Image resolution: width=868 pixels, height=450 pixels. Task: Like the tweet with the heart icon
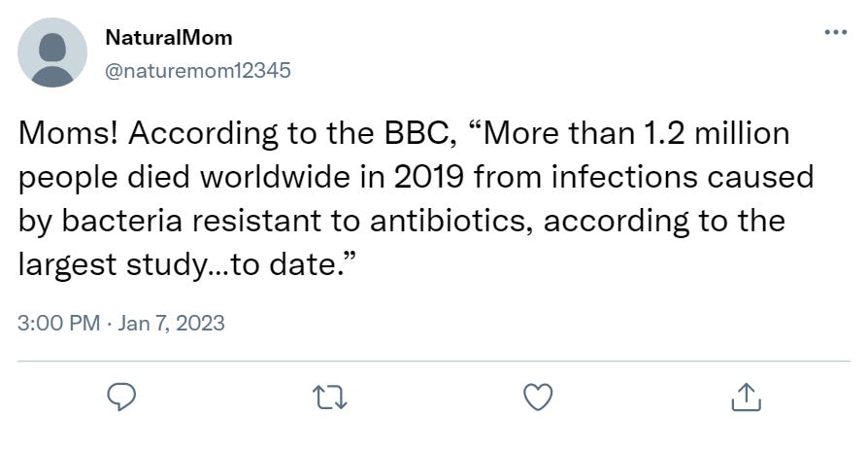pyautogui.click(x=538, y=397)
